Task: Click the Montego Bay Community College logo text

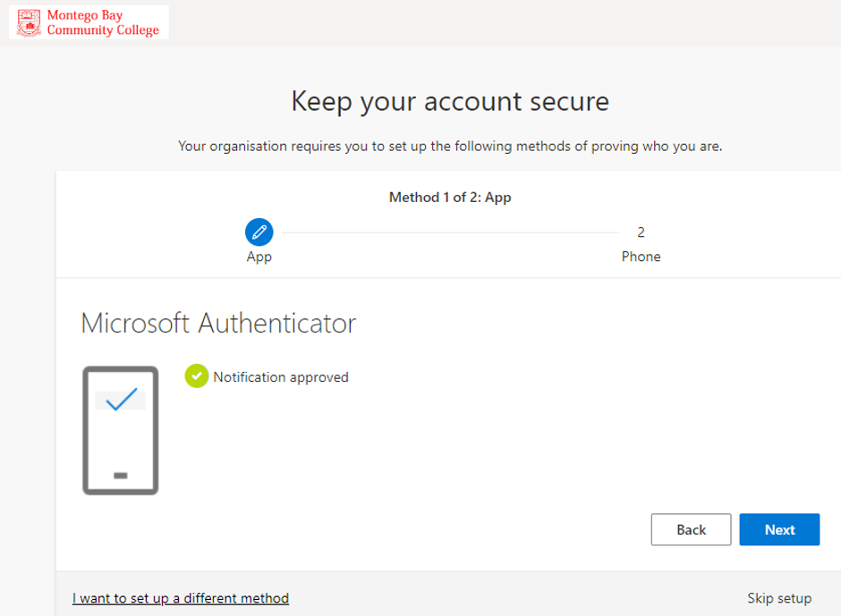Action: (x=103, y=22)
